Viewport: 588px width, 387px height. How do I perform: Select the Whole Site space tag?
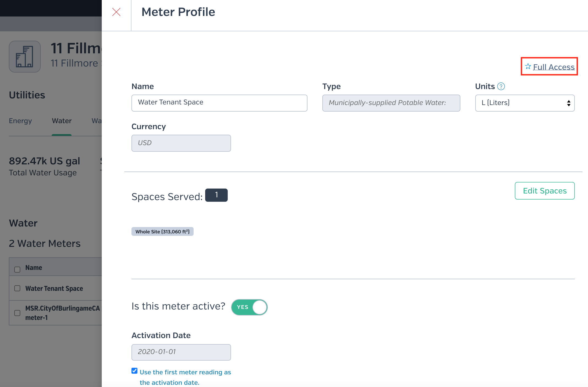162,231
